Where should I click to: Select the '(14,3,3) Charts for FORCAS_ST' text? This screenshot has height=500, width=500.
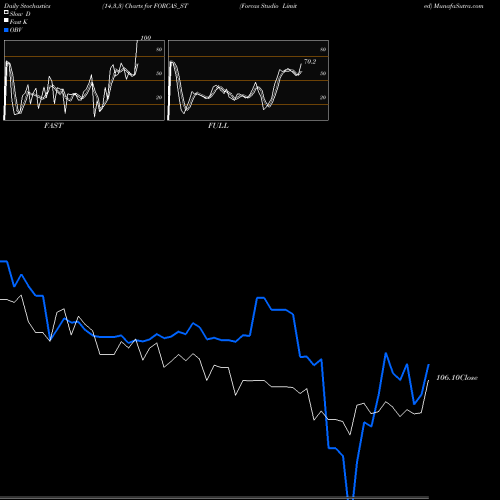[145, 6]
